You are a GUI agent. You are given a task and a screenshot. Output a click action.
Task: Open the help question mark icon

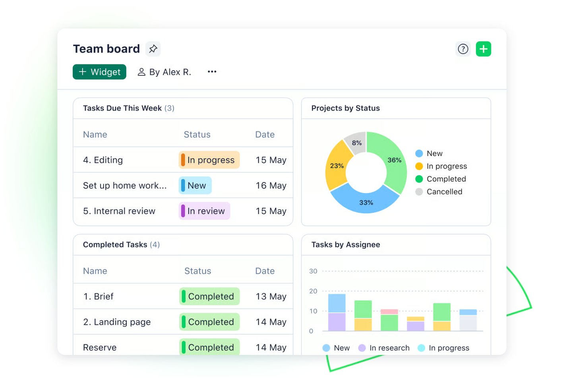coord(463,49)
